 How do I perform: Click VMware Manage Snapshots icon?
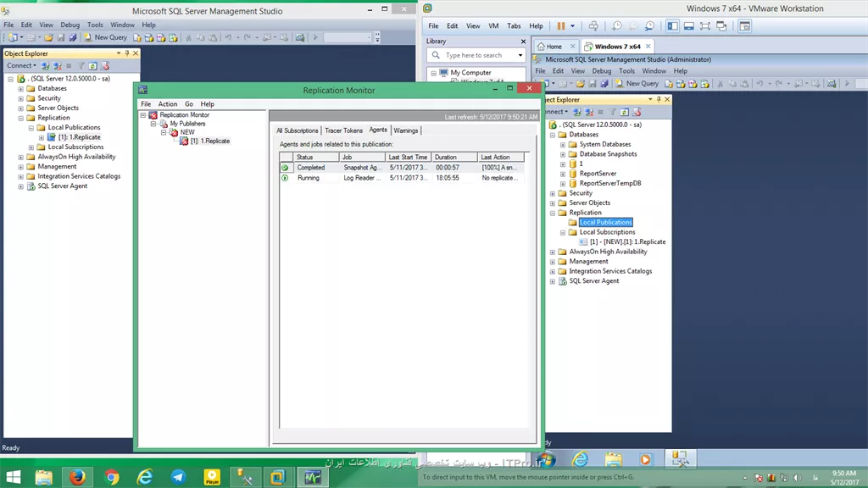click(650, 26)
